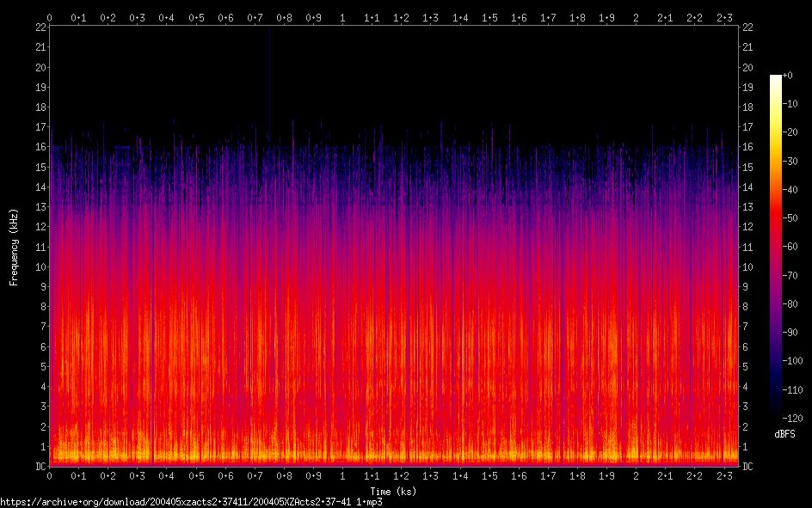Click the '-100' value on the dBFS scale
The width and height of the screenshot is (812, 508).
[793, 361]
